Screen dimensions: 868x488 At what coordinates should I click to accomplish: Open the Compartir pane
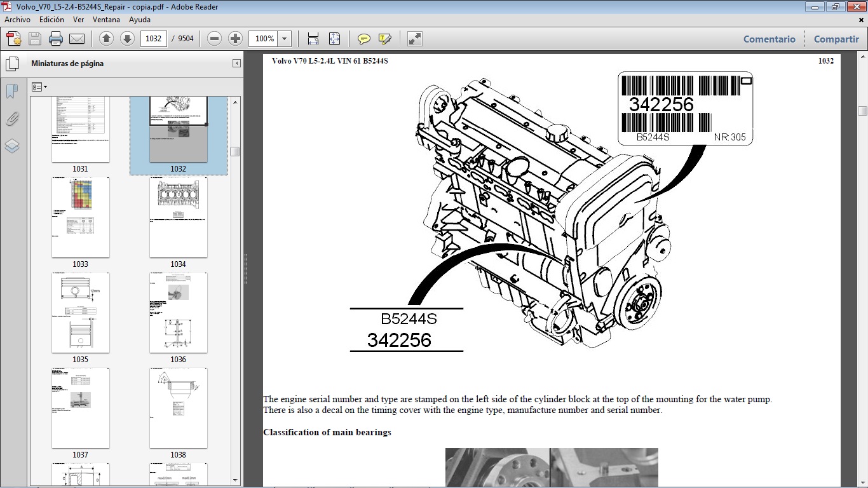tap(836, 39)
